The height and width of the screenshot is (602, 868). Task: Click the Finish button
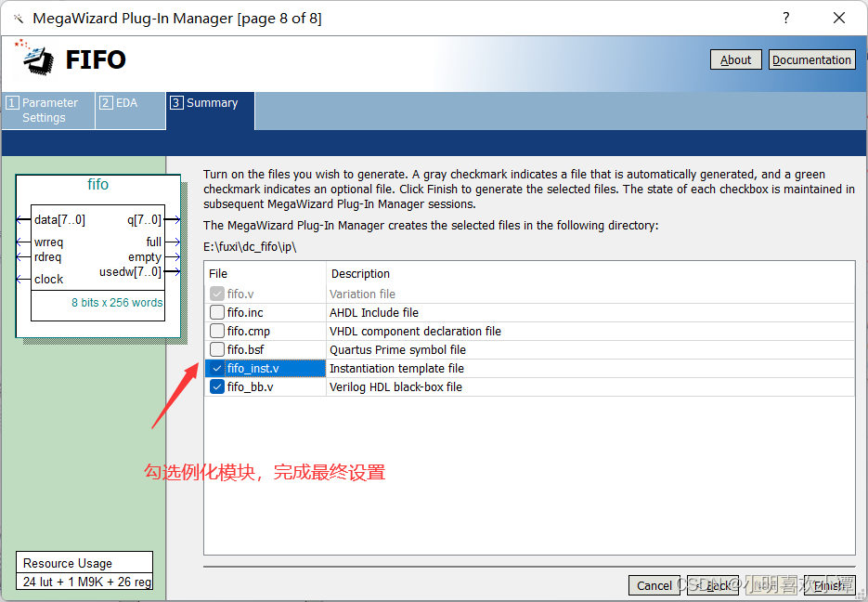point(829,585)
